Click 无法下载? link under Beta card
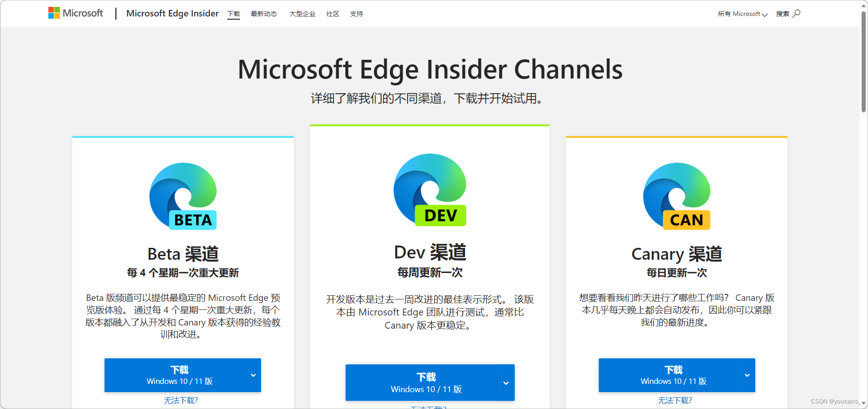The height and width of the screenshot is (409, 868). click(x=181, y=400)
